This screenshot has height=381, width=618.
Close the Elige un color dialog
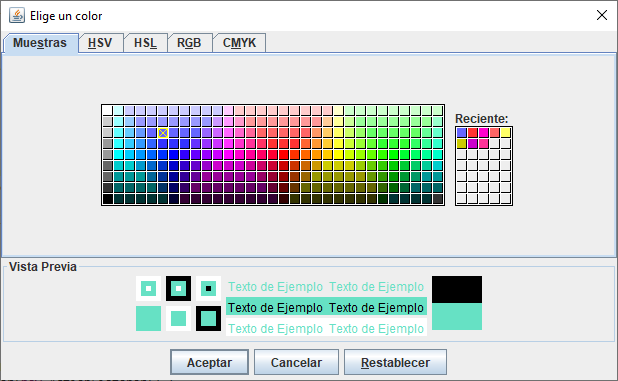601,15
